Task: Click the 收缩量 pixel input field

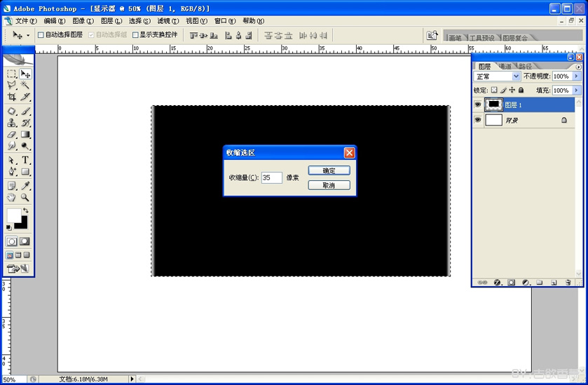Action: (271, 177)
